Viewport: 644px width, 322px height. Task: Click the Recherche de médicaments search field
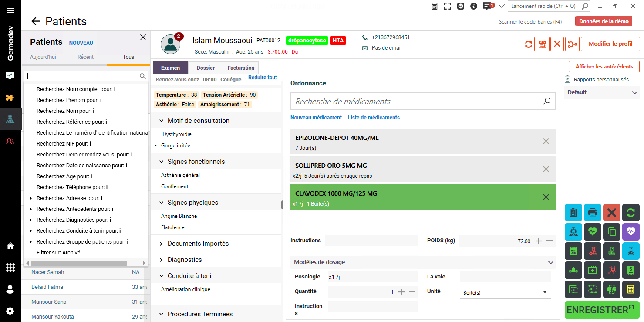point(416,102)
